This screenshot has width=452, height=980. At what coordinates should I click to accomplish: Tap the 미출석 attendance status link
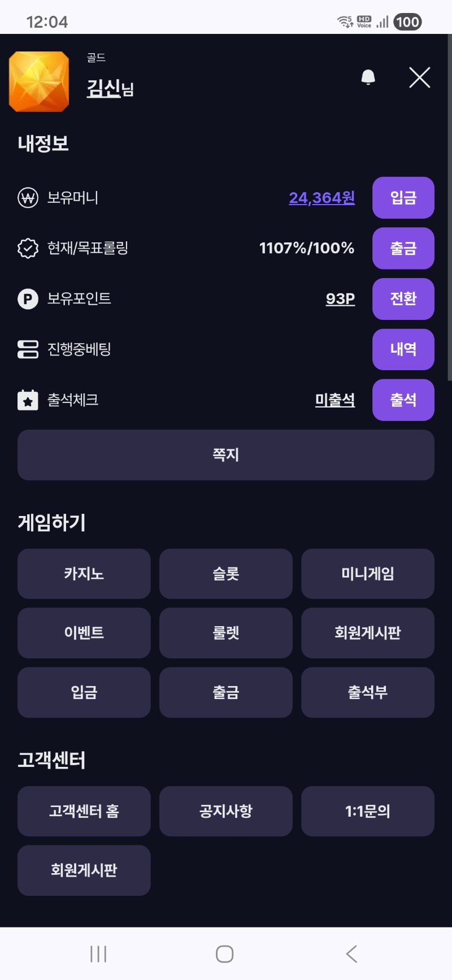point(335,400)
